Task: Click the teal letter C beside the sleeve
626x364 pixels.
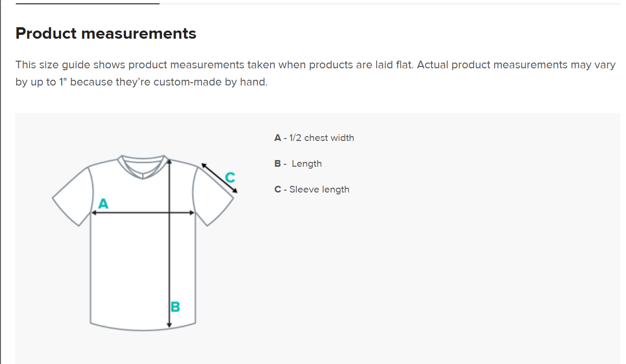Action: tap(230, 178)
